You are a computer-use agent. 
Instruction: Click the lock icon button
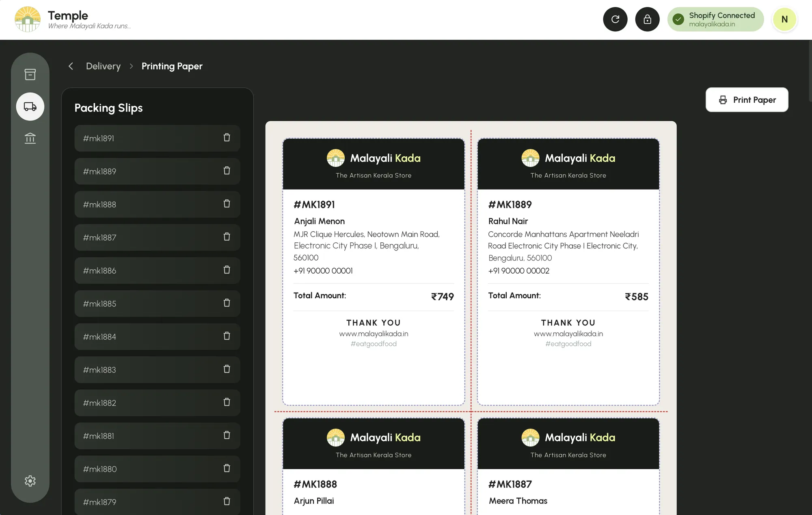point(647,19)
